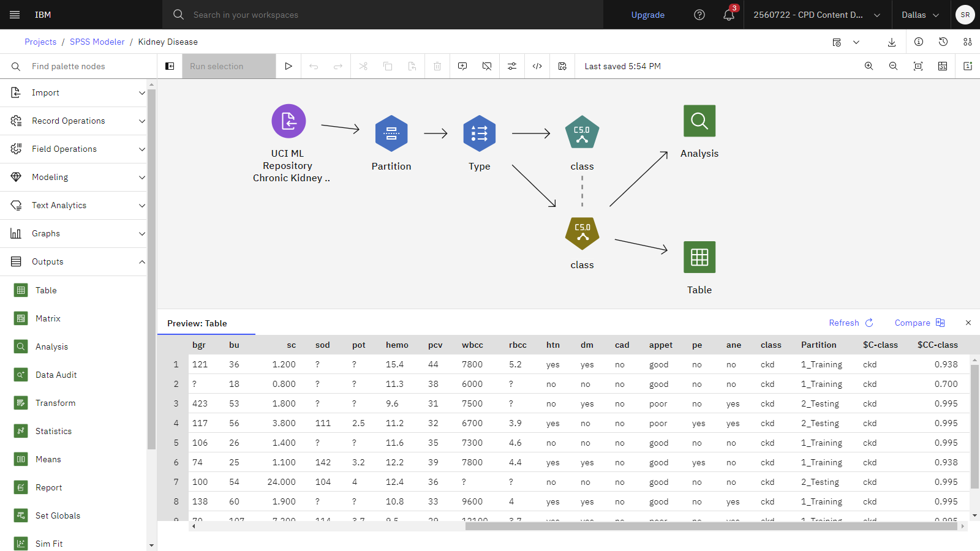Open the IBM hamburger navigation menu
Viewport: 980px width, 551px height.
point(15,15)
